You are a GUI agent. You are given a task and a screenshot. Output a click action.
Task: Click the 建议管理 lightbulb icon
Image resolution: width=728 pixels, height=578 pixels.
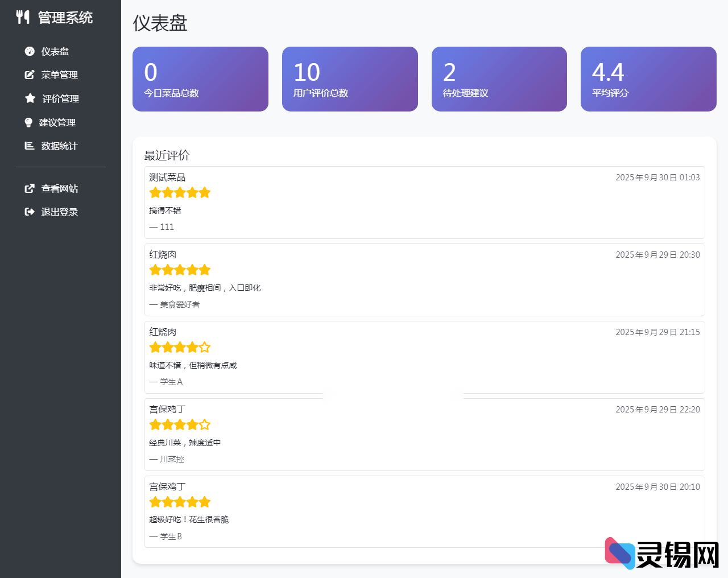(x=28, y=122)
